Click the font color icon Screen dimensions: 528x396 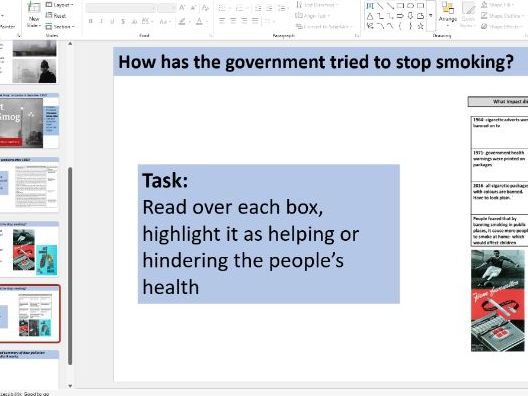point(199,22)
